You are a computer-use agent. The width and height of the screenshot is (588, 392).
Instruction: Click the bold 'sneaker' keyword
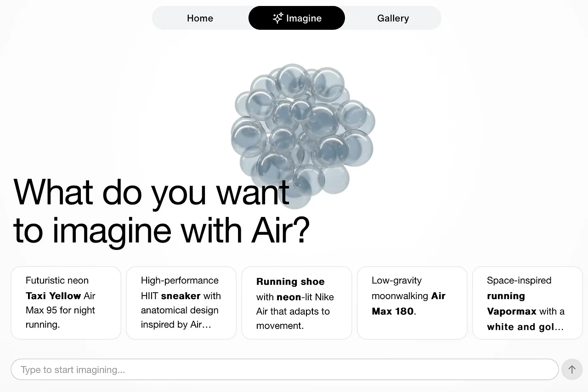pyautogui.click(x=181, y=295)
